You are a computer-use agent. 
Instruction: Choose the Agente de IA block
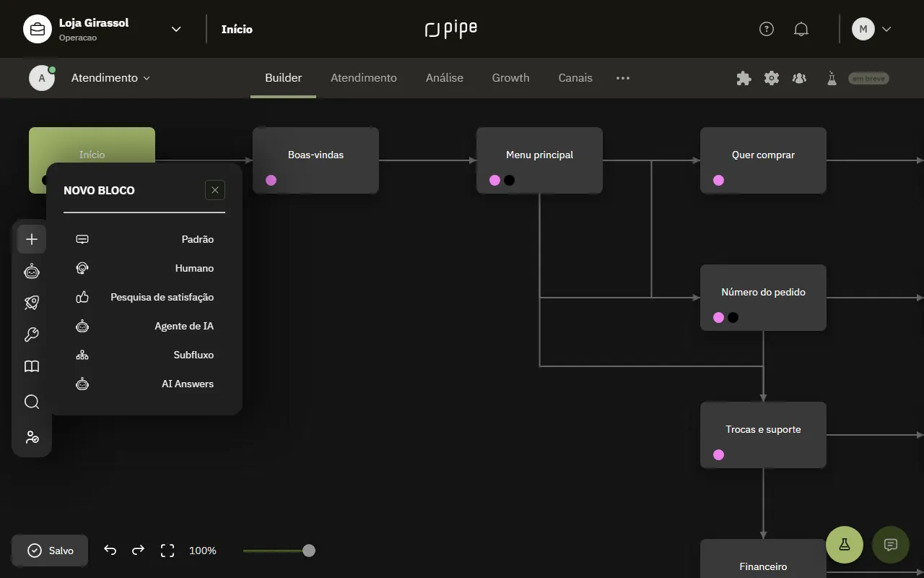click(x=144, y=326)
